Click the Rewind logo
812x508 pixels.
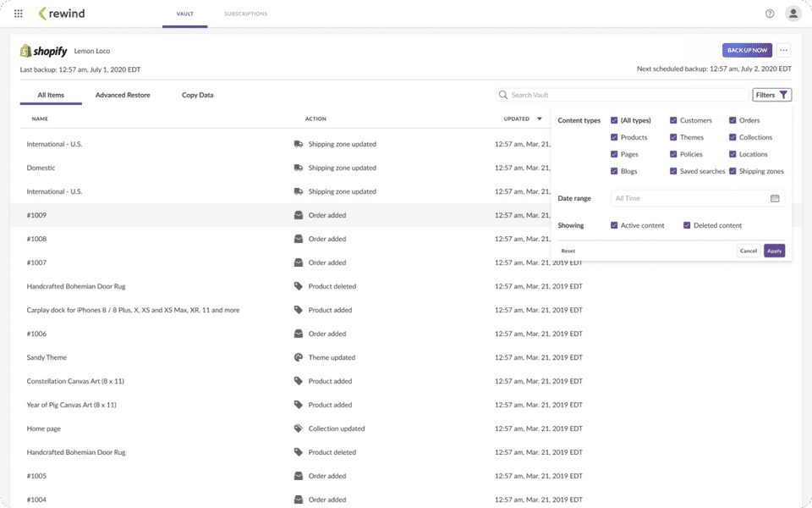[62, 14]
